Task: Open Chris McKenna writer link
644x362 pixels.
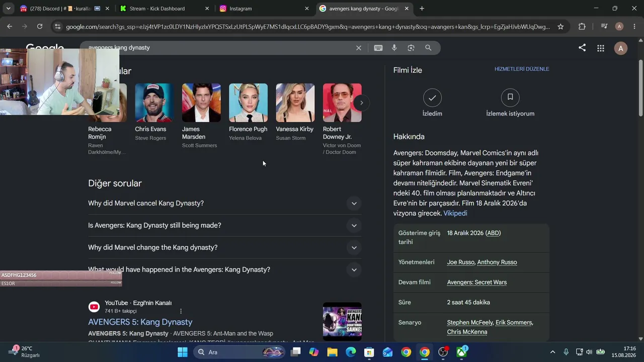Action: (x=467, y=332)
